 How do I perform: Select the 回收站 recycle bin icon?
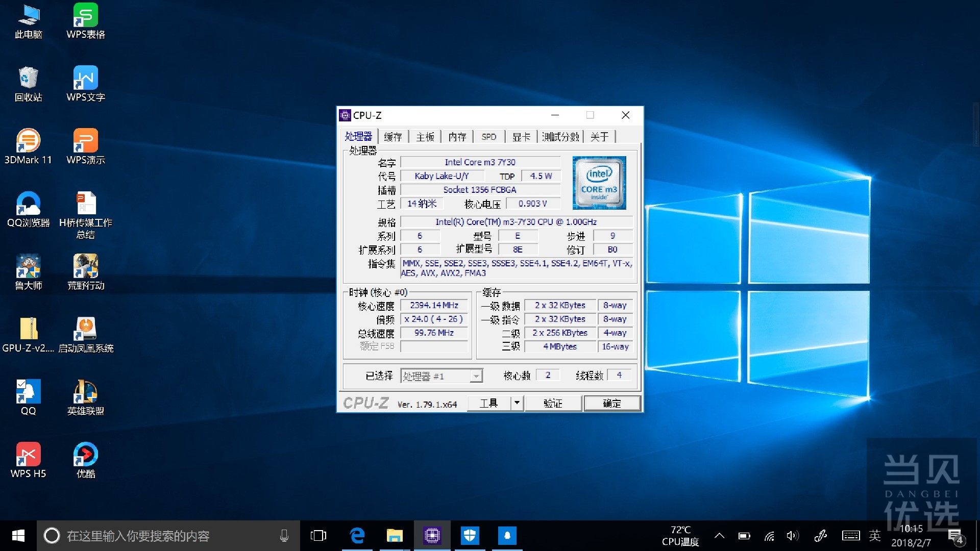pos(29,84)
